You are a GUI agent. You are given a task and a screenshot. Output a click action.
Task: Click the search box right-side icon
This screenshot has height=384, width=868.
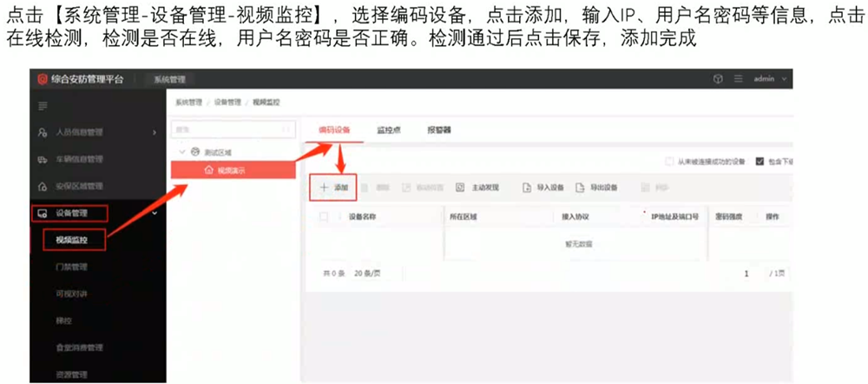point(286,129)
